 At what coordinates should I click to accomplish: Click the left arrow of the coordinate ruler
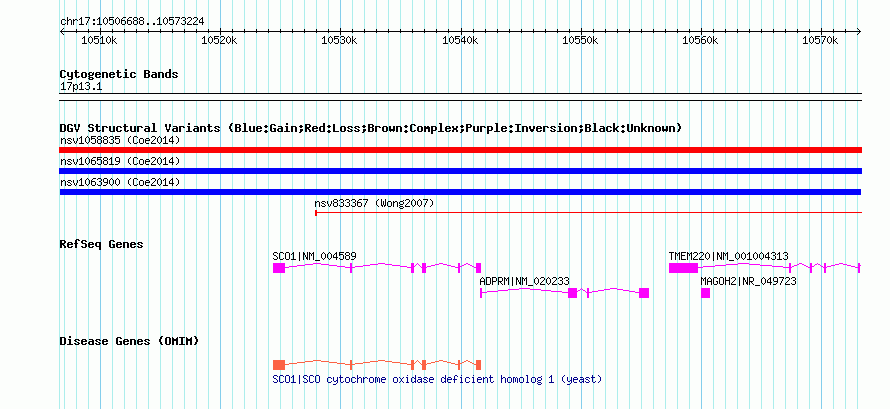point(62,32)
